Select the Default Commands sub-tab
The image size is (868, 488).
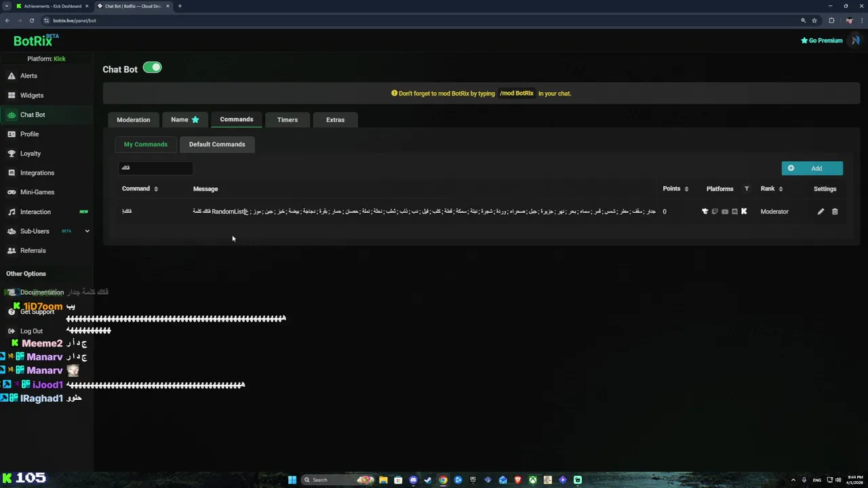pyautogui.click(x=217, y=144)
